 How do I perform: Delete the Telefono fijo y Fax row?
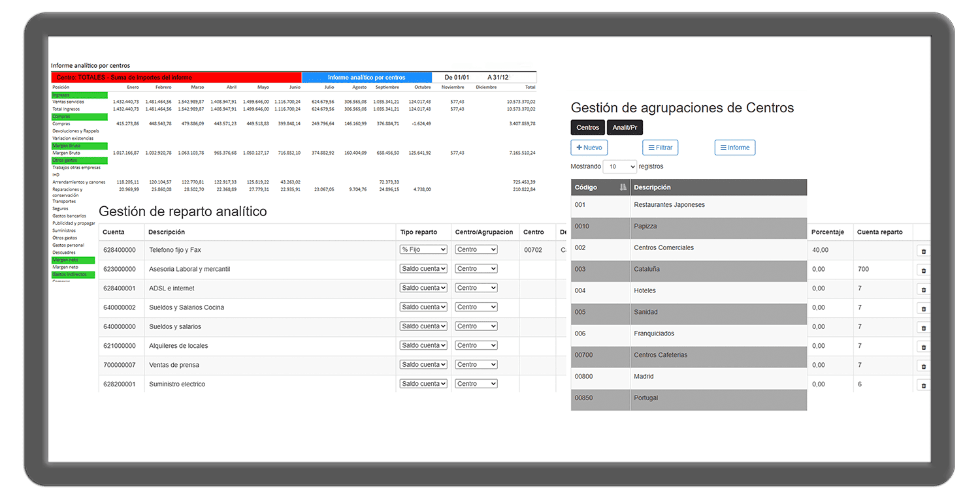pyautogui.click(x=923, y=251)
